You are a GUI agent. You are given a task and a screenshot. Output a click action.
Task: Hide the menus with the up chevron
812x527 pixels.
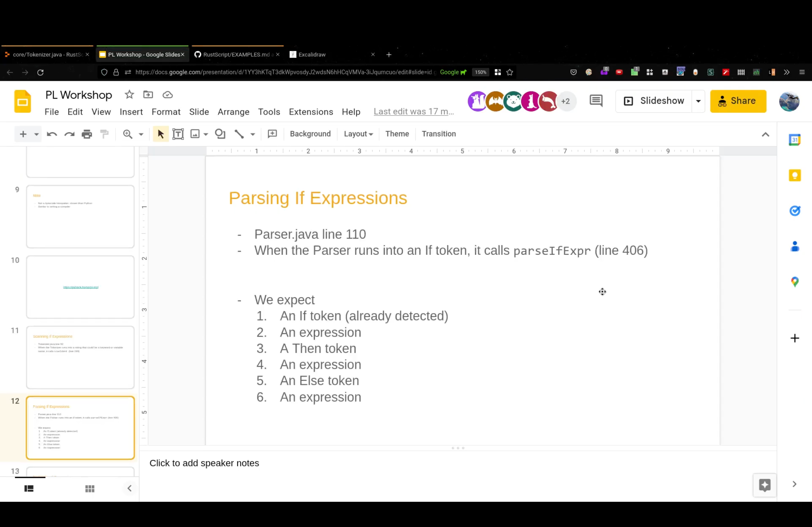tap(766, 134)
